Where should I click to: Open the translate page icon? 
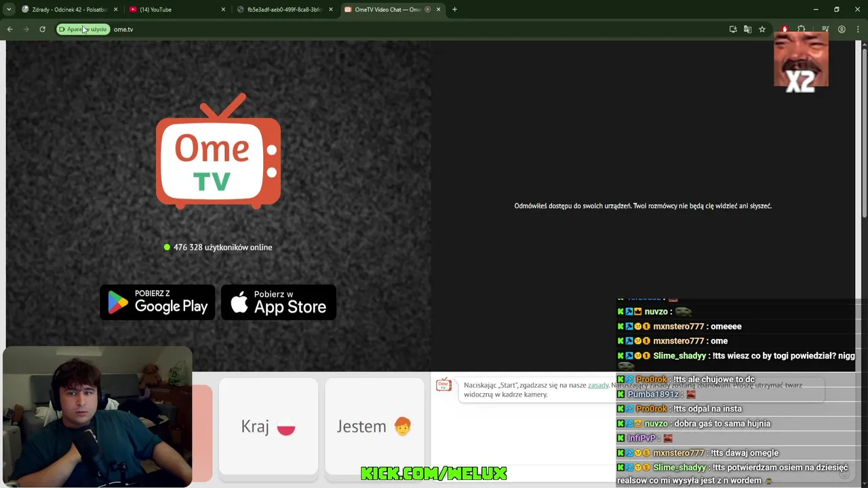pos(747,29)
